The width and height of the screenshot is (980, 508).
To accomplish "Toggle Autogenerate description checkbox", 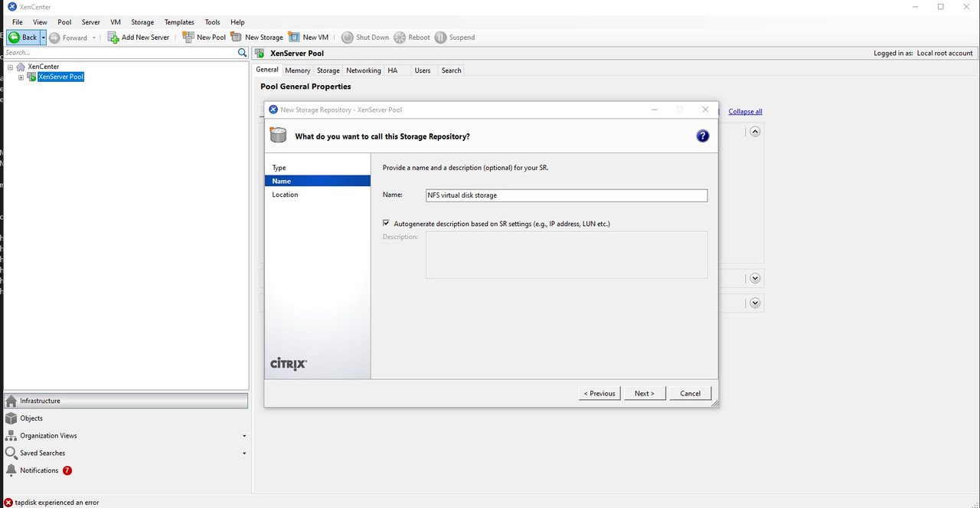I will pos(386,224).
